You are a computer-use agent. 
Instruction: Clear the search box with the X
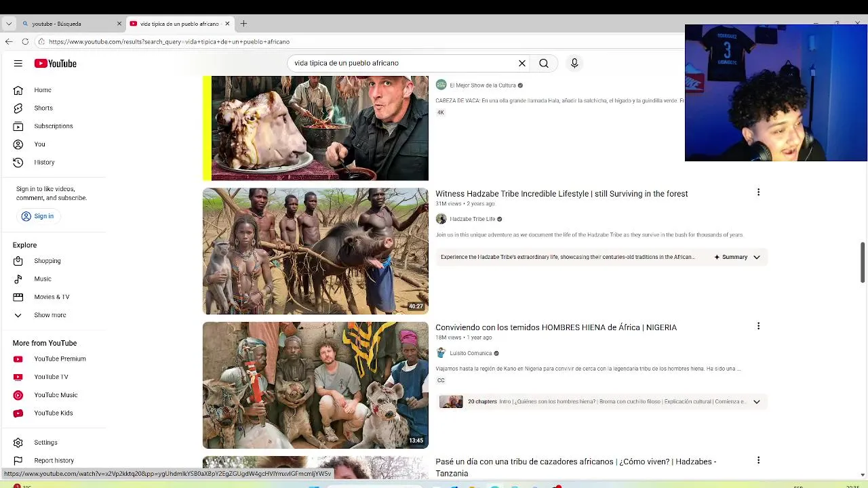click(522, 63)
